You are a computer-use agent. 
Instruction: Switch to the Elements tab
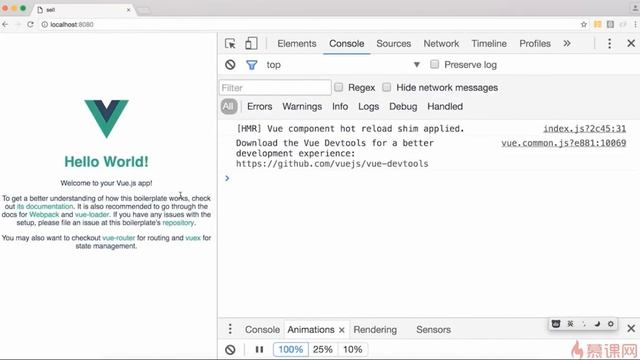pyautogui.click(x=297, y=43)
